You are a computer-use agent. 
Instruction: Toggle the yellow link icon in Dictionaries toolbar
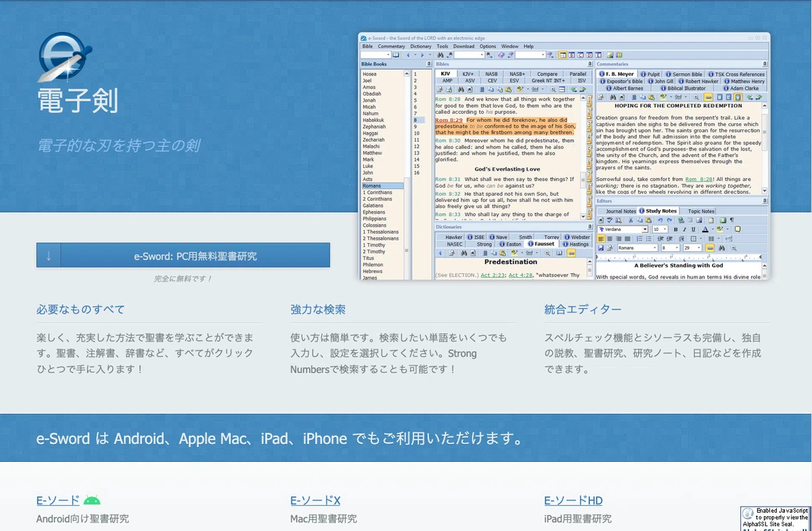point(571,253)
